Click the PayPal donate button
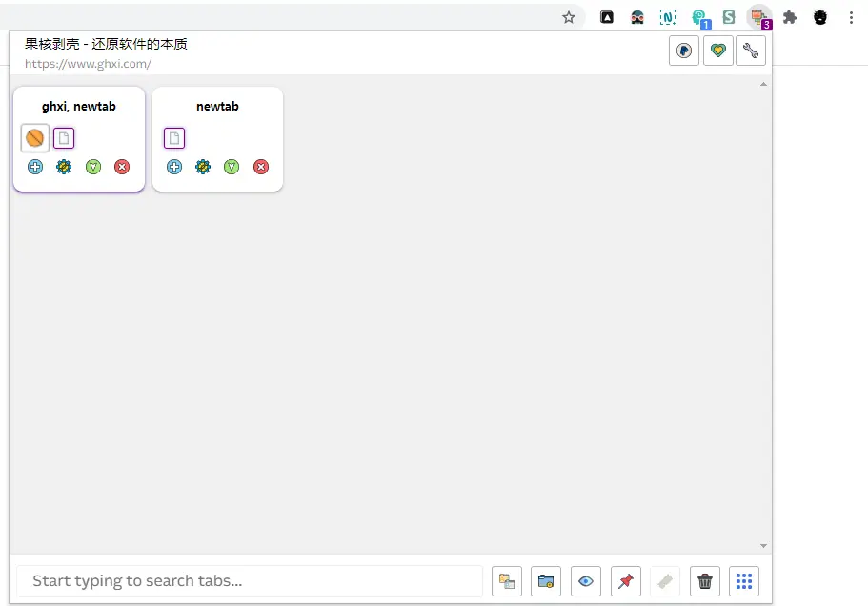Viewport: 868px width, 606px height. tap(684, 50)
